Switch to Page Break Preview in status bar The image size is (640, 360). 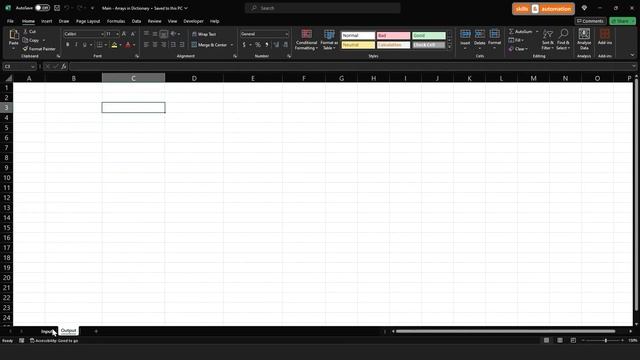coord(573,340)
